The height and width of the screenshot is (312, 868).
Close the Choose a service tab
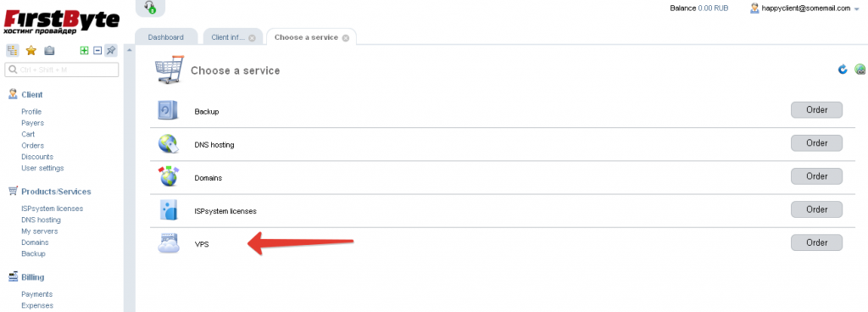346,37
